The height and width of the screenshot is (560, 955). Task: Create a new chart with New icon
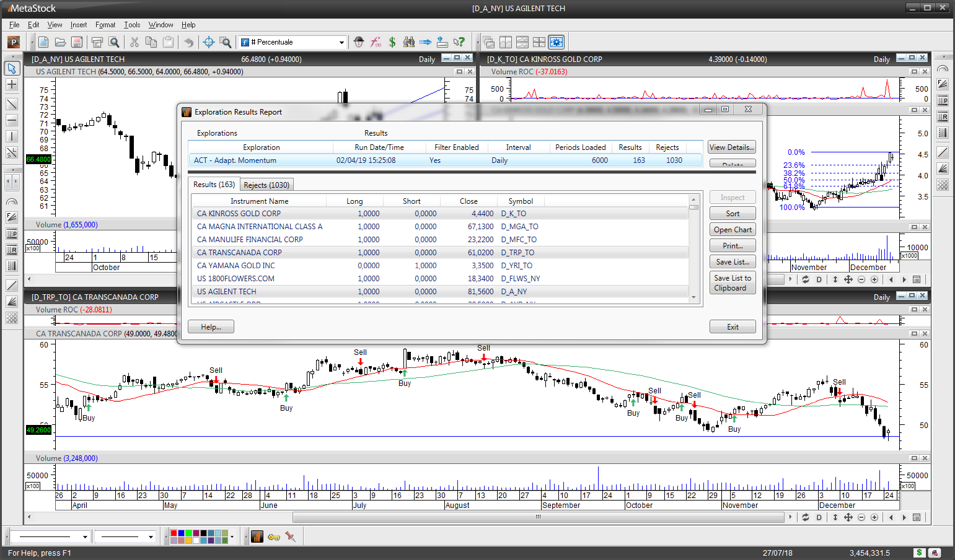(43, 42)
